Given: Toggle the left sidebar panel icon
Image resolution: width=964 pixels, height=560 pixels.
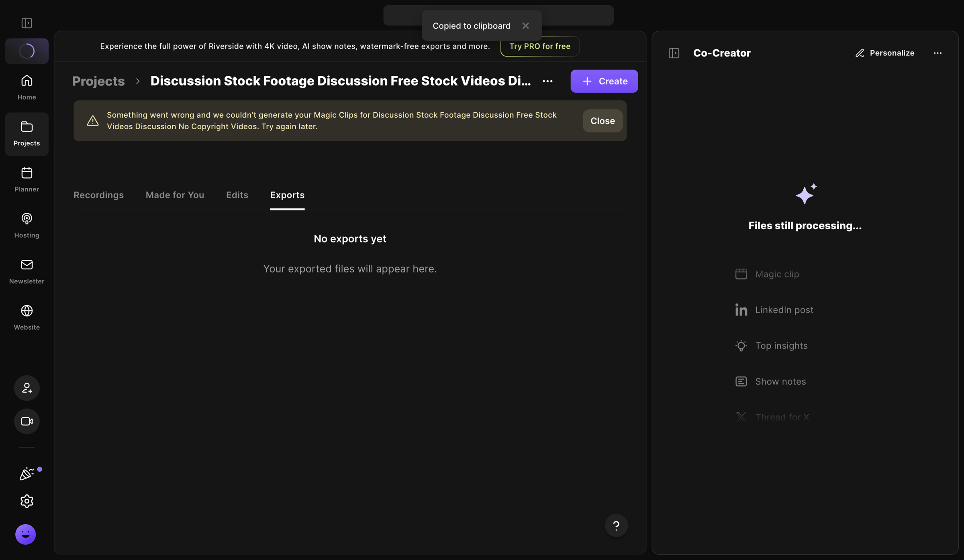Looking at the screenshot, I should (x=27, y=23).
